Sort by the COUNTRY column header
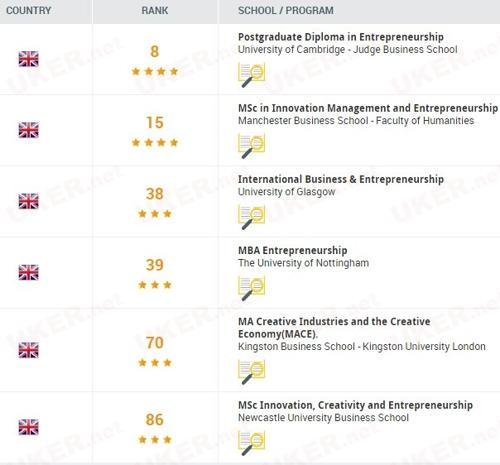 click(29, 11)
